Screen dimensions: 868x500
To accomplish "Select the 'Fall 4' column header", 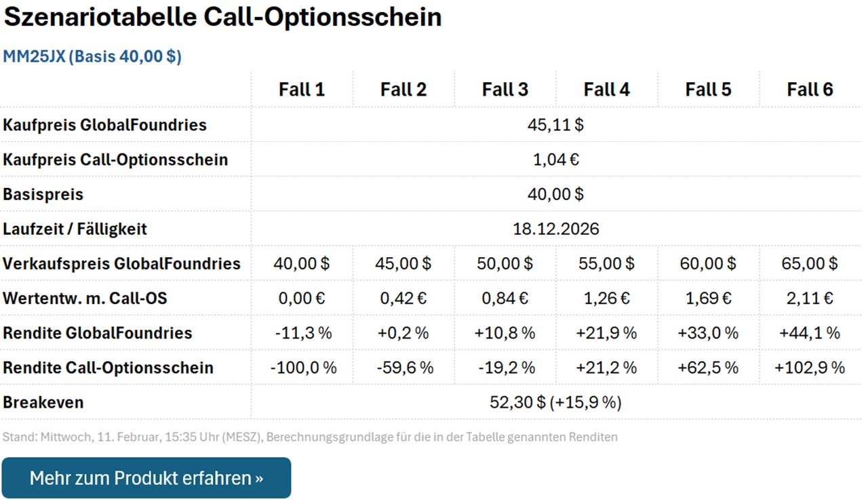I will pos(607,88).
